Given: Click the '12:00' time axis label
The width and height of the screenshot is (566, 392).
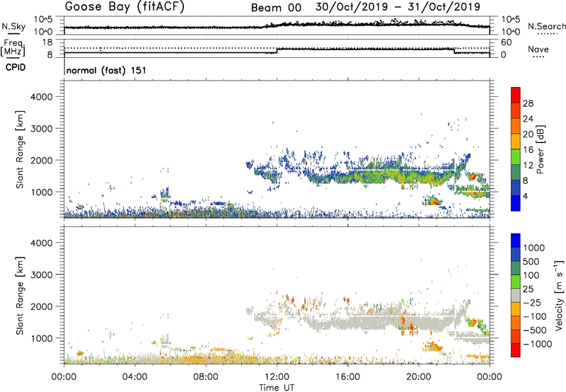Looking at the screenshot, I should click(x=277, y=377).
